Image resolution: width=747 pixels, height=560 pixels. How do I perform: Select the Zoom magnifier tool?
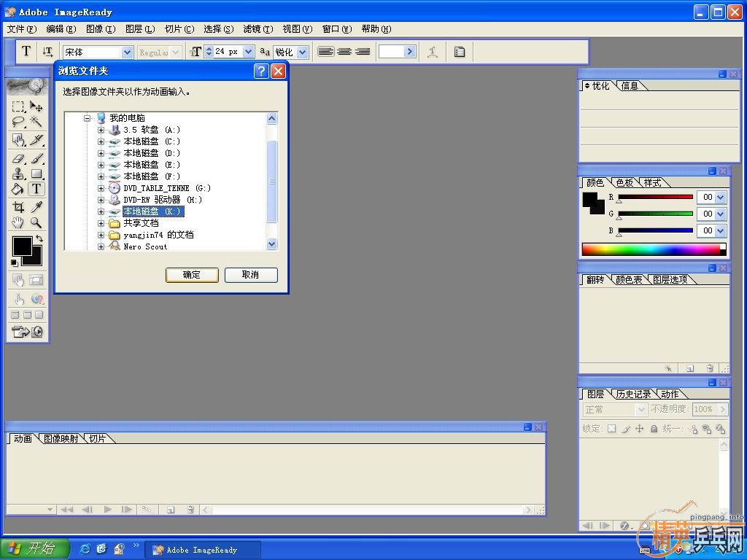tap(36, 222)
